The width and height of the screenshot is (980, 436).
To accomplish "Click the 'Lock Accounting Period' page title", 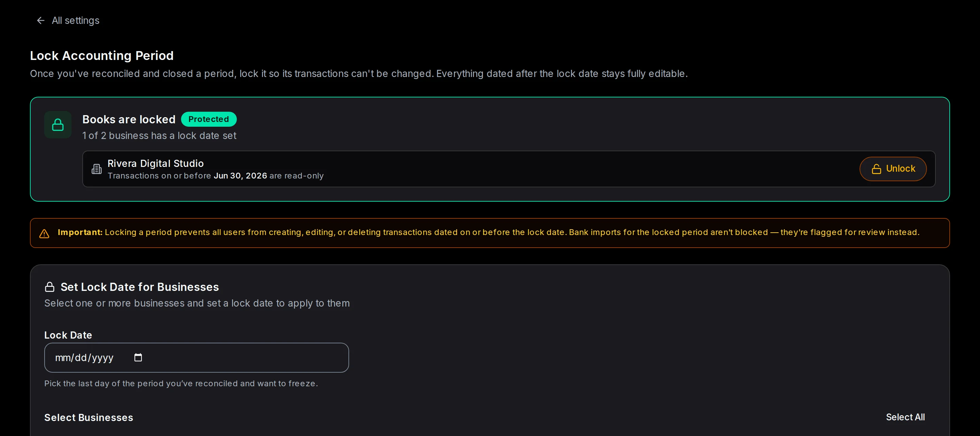I will [x=102, y=56].
